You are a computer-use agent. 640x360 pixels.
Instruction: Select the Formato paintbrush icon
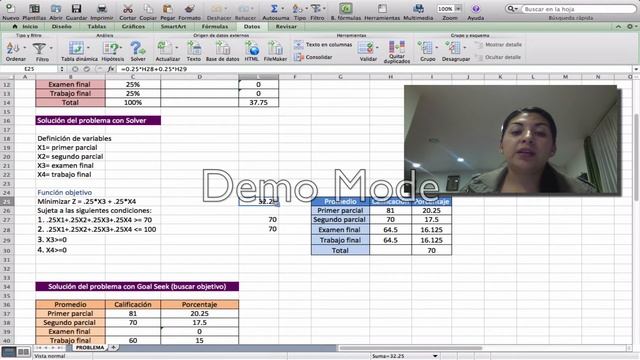(x=189, y=9)
